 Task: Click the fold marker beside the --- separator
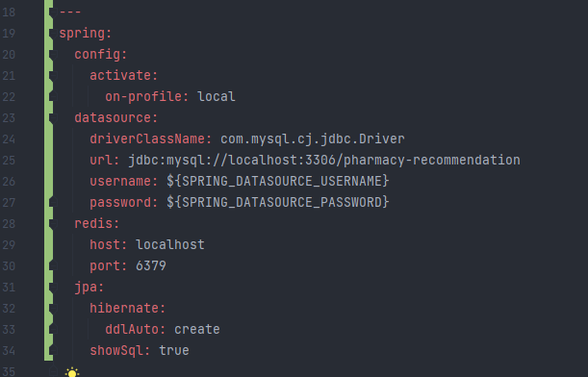click(53, 13)
